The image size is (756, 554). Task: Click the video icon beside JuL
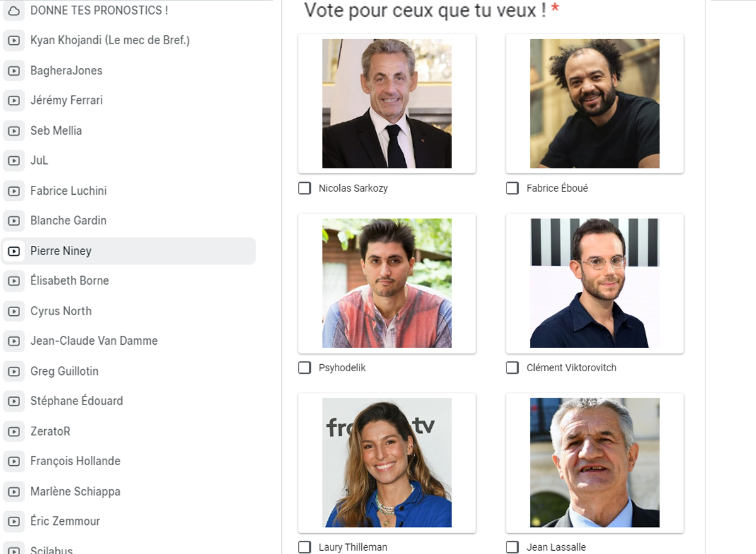(14, 161)
